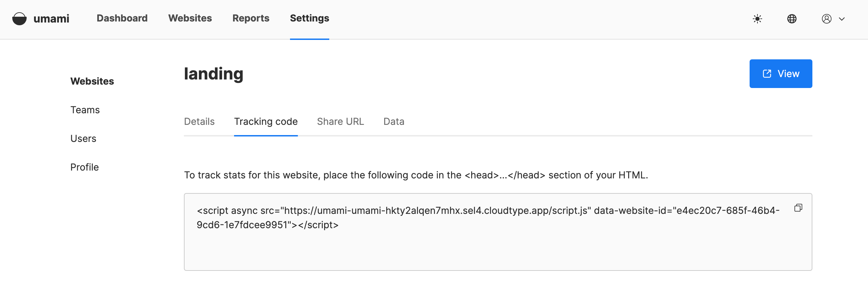Select Websites in the settings sidebar
868x307 pixels.
point(92,81)
